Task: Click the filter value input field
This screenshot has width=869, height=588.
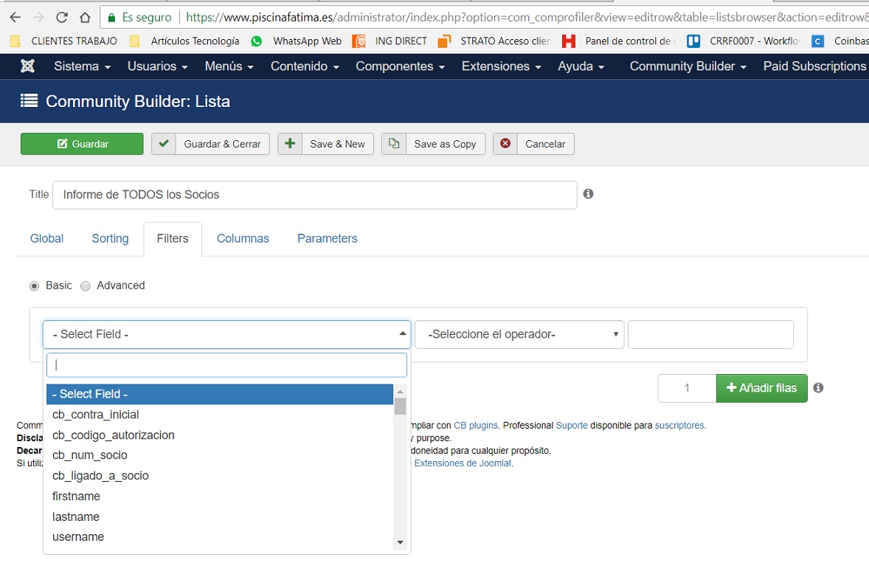Action: (710, 334)
